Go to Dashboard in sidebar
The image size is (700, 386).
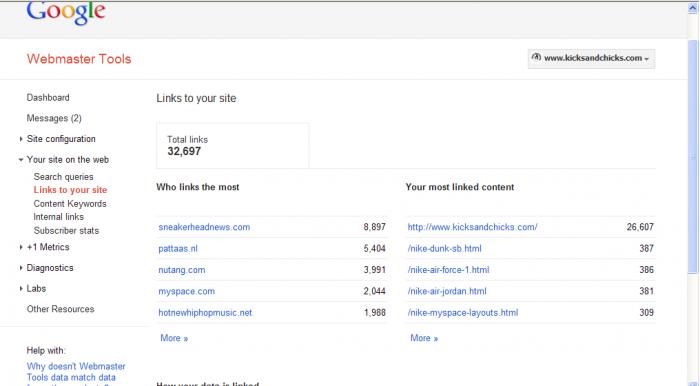coord(48,97)
